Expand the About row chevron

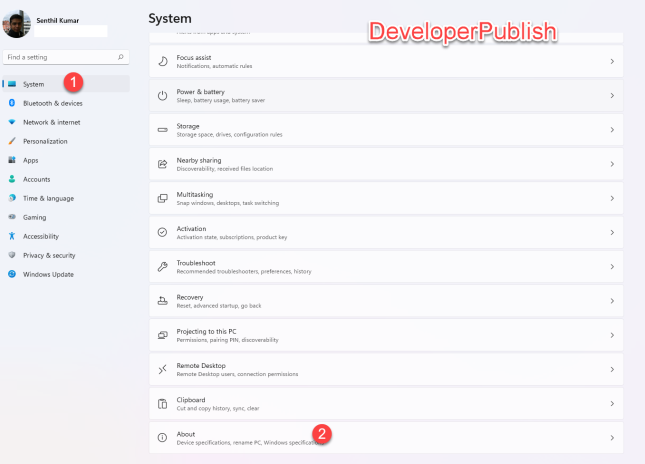pos(611,438)
